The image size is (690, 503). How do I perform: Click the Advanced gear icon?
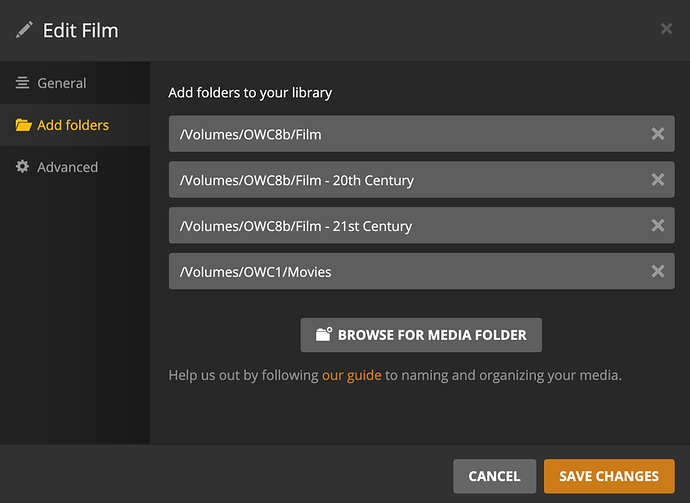tap(22, 167)
